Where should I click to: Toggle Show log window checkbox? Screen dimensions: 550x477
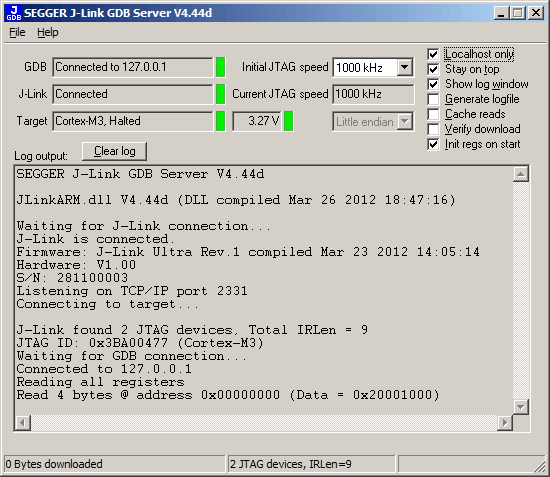(433, 84)
